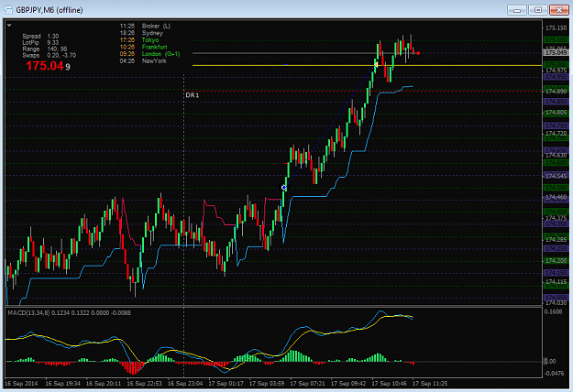Image resolution: width=573 pixels, height=392 pixels.
Task: Maximize the GBPJPY,M6 chart window
Action: (x=538, y=10)
